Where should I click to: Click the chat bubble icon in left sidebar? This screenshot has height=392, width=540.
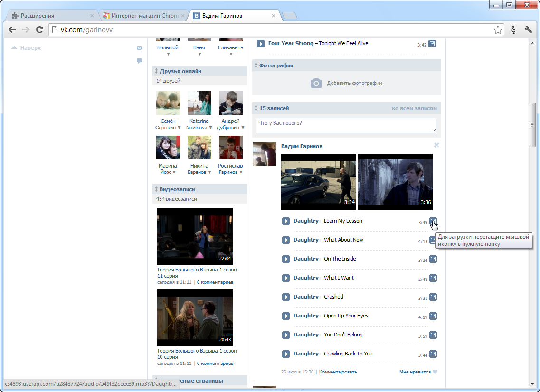click(x=140, y=61)
